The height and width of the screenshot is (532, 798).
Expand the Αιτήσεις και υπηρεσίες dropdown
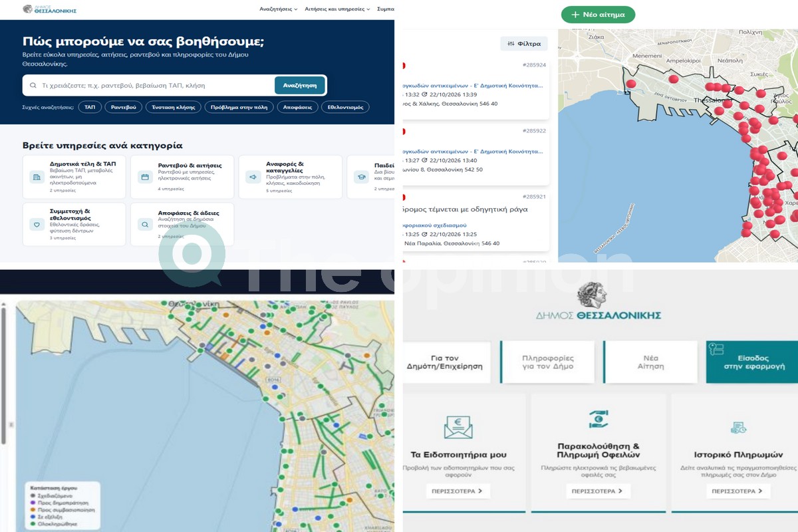[338, 9]
